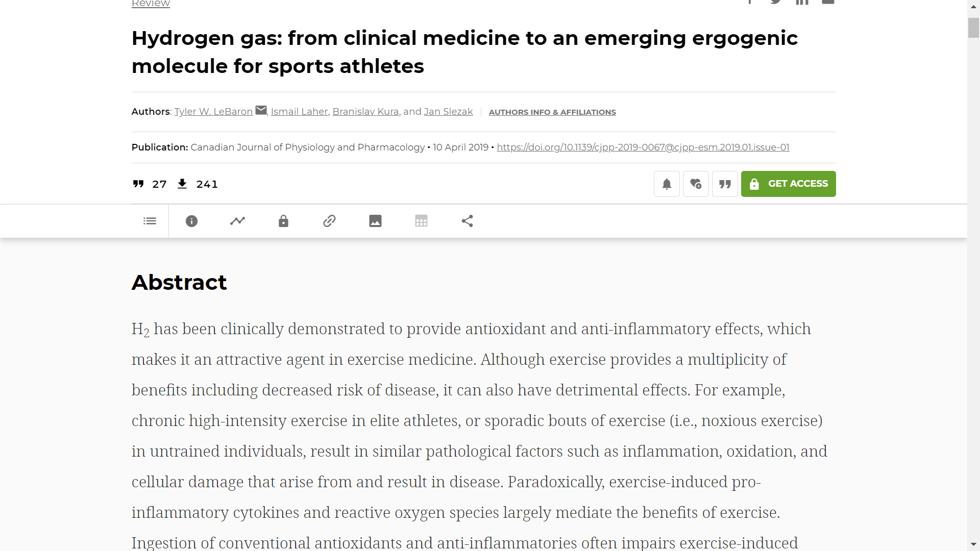980x551 pixels.
Task: Open author link Branislav Kura
Action: pyautogui.click(x=365, y=112)
